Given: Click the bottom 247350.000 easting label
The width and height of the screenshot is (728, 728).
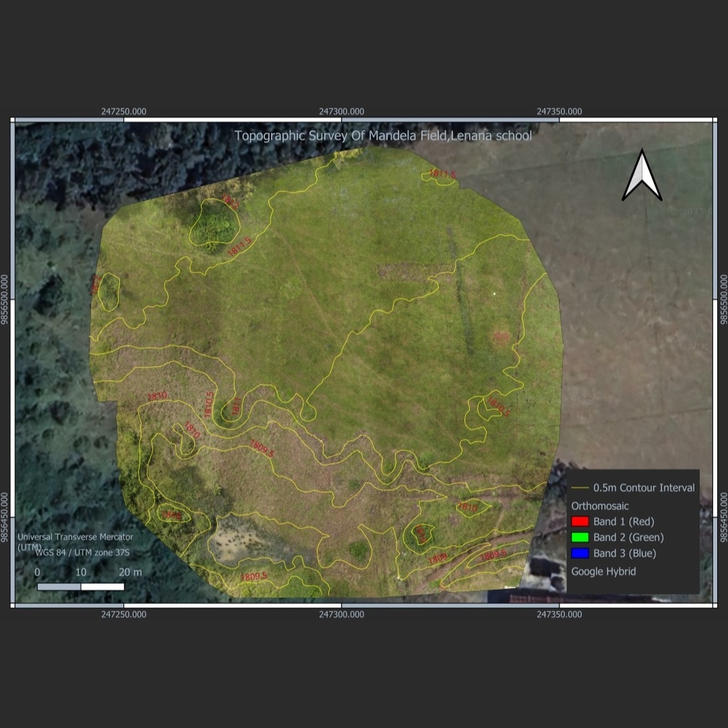Looking at the screenshot, I should coord(559,614).
